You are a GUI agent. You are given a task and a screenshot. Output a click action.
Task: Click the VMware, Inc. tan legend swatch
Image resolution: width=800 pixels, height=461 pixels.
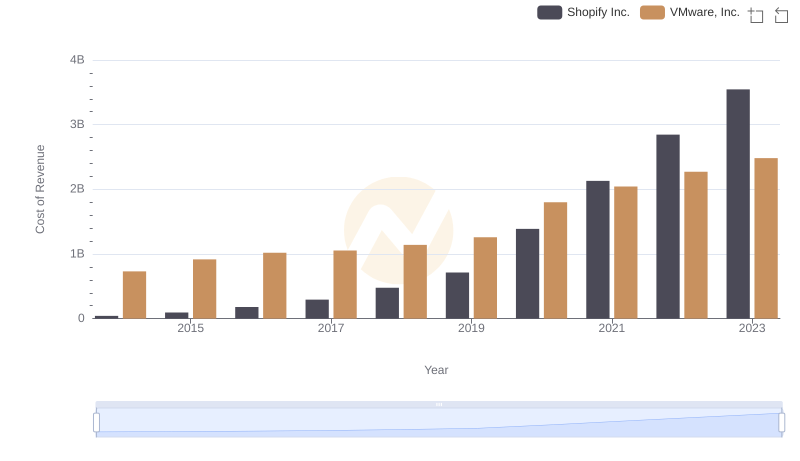coord(653,12)
